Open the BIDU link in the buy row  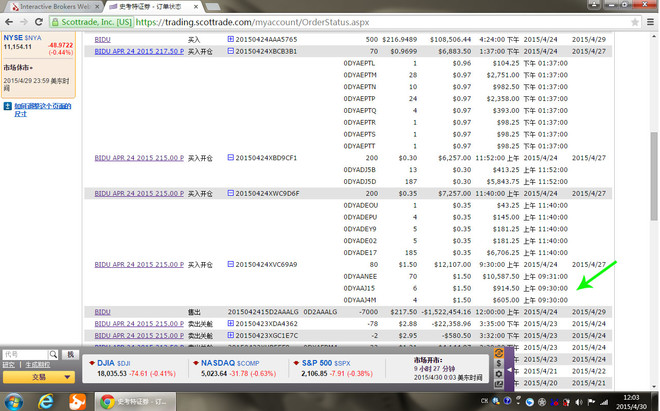pos(102,40)
